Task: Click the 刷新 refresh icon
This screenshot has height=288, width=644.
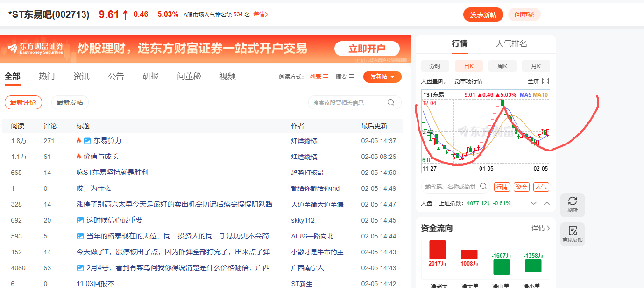Action: click(573, 201)
